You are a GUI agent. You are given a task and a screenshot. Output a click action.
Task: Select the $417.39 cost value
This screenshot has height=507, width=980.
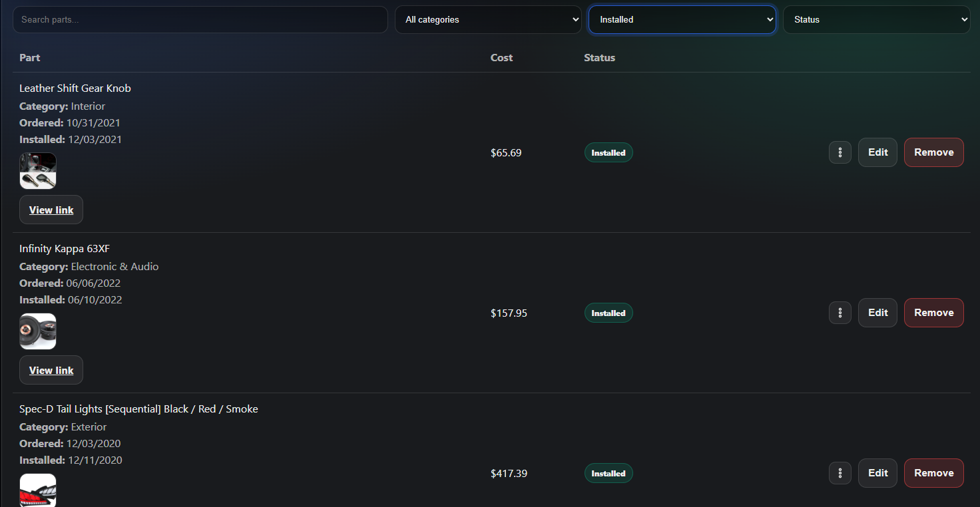click(x=509, y=474)
